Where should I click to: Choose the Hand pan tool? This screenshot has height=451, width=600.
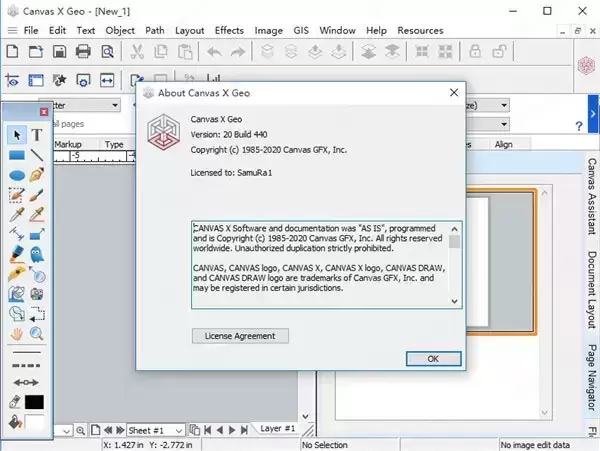[x=16, y=334]
